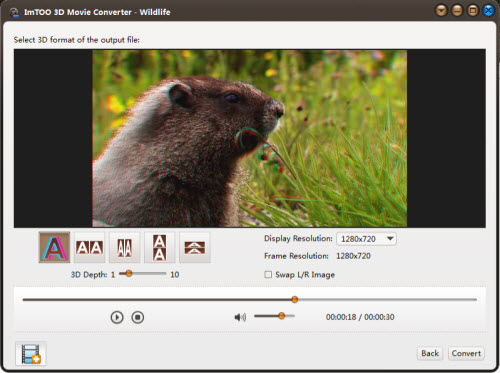The image size is (500, 373).
Task: Choose Side-by-Side half-width 3D format
Action: pos(124,247)
